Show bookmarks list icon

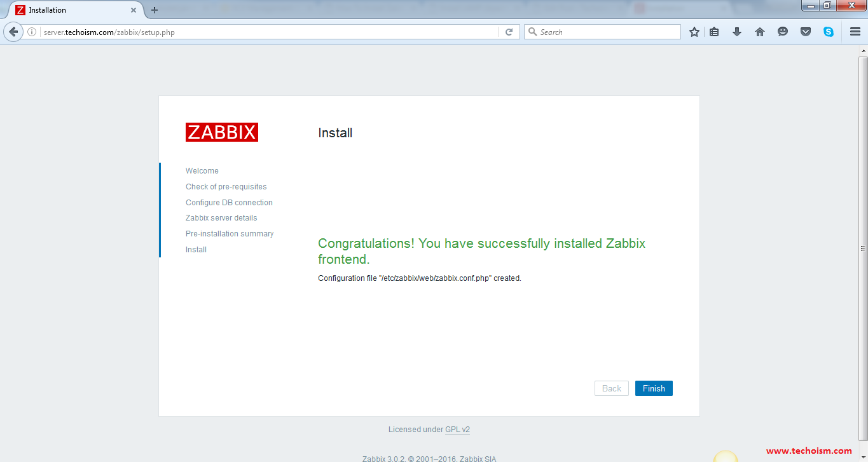pos(714,32)
